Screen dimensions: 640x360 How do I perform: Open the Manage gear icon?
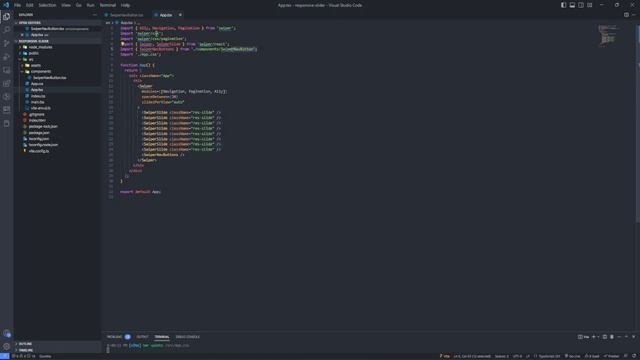(7, 347)
